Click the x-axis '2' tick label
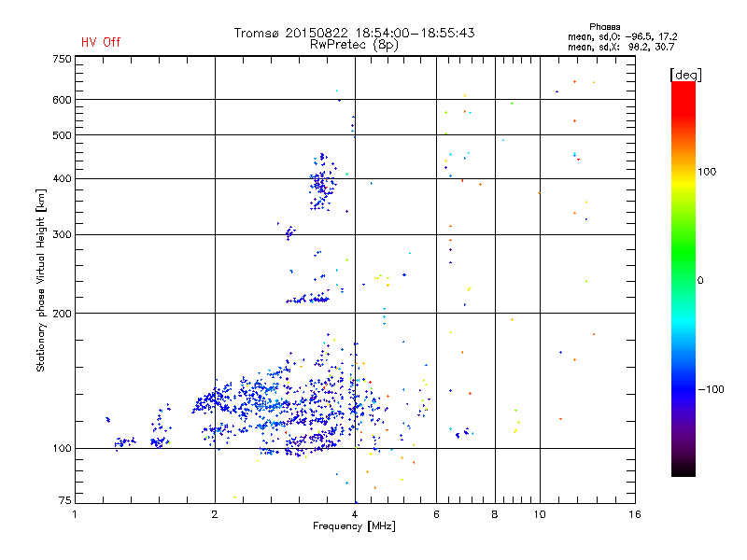Image resolution: width=747 pixels, height=560 pixels. coord(215,514)
